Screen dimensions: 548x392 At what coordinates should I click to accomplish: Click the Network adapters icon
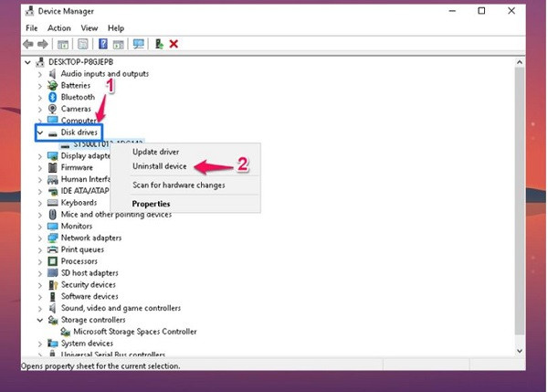52,238
